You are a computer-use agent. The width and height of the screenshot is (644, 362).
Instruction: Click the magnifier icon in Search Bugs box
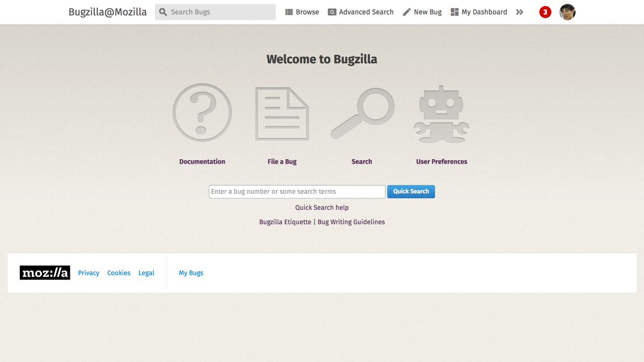tap(163, 12)
